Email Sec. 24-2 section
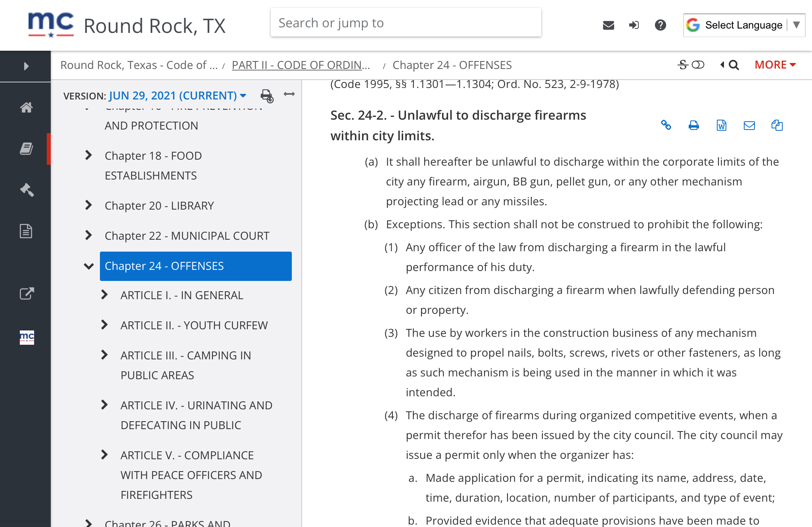Image resolution: width=812 pixels, height=527 pixels. [x=749, y=125]
